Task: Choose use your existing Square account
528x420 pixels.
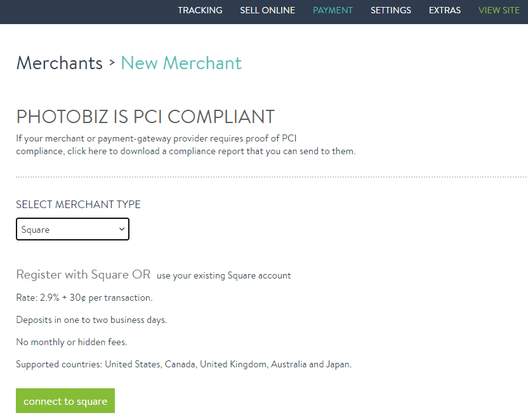Action: point(223,275)
